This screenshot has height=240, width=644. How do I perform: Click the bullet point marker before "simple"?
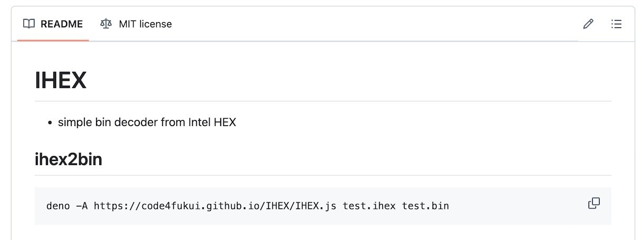(x=50, y=123)
